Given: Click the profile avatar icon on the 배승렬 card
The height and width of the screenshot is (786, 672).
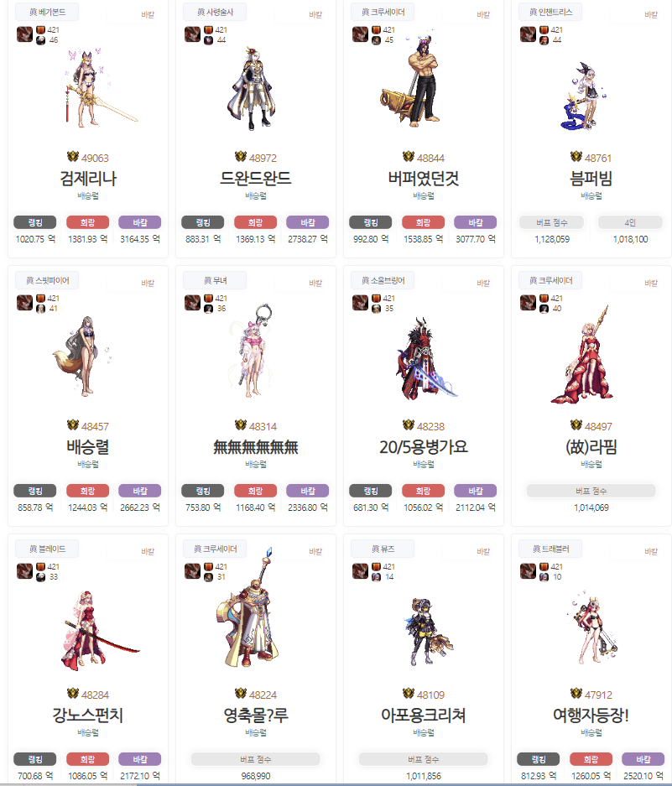Looking at the screenshot, I should (x=24, y=303).
